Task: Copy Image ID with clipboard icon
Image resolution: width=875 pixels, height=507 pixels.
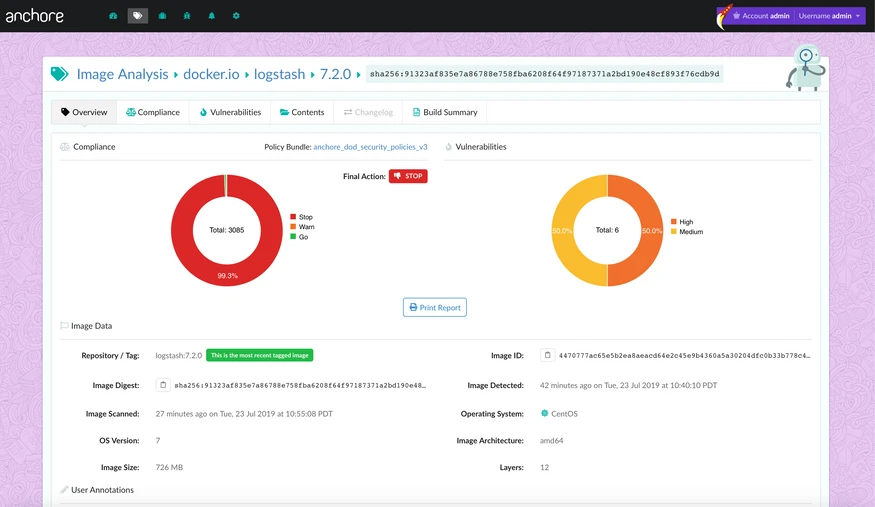Action: 547,355
